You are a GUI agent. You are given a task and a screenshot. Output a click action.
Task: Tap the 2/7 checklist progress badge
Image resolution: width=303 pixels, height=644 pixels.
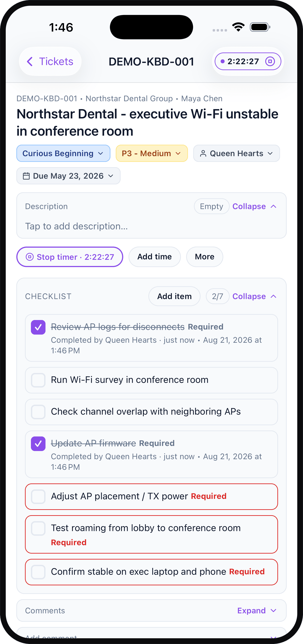(x=217, y=296)
